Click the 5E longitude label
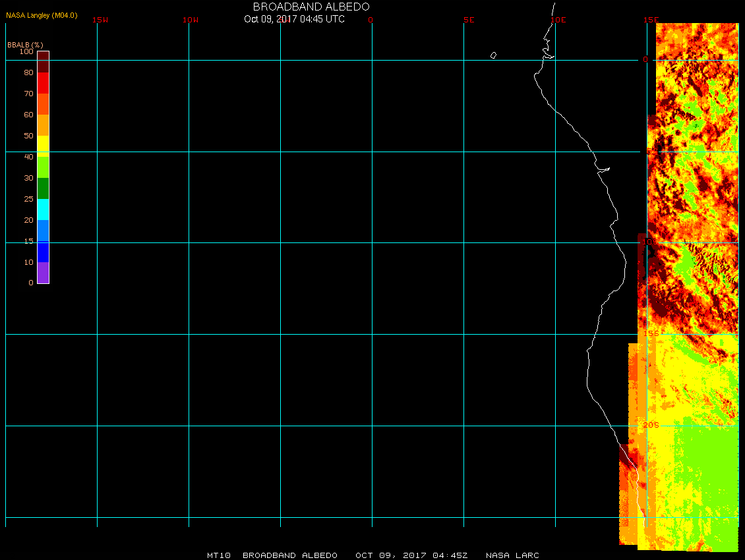745x560 pixels. coord(469,20)
